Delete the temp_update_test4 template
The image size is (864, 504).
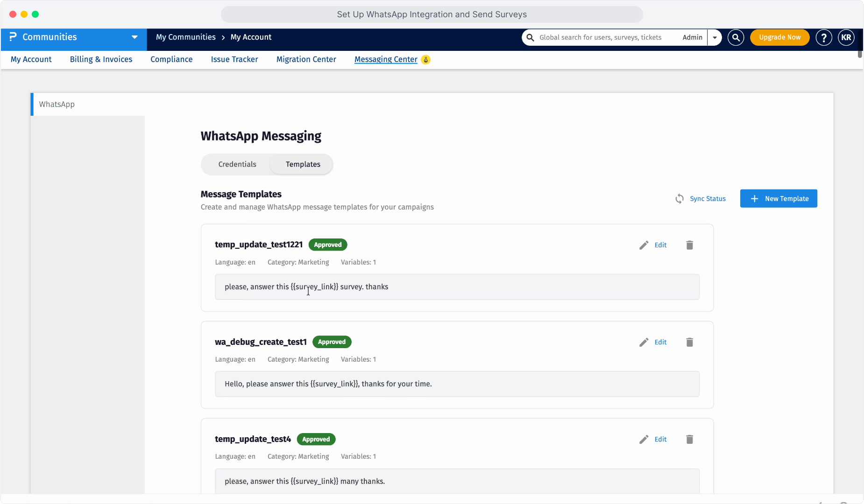(x=689, y=439)
